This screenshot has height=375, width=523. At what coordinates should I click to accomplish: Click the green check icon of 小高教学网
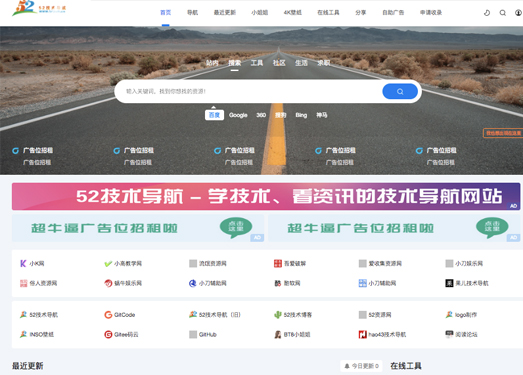tap(108, 264)
